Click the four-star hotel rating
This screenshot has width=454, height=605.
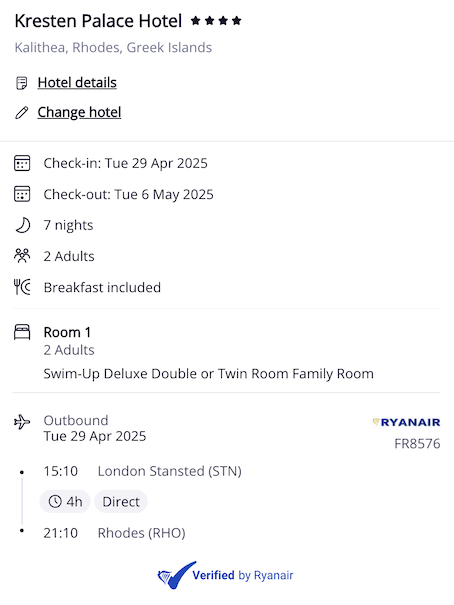[x=216, y=20]
